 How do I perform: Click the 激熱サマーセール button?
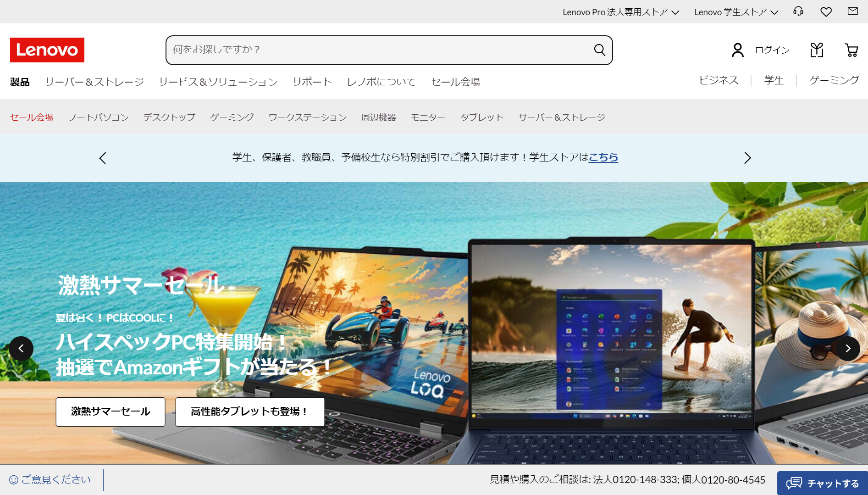coord(111,412)
